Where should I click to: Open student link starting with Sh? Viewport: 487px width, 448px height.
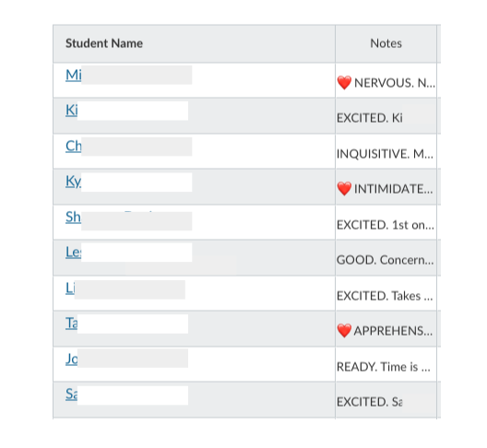click(x=73, y=217)
